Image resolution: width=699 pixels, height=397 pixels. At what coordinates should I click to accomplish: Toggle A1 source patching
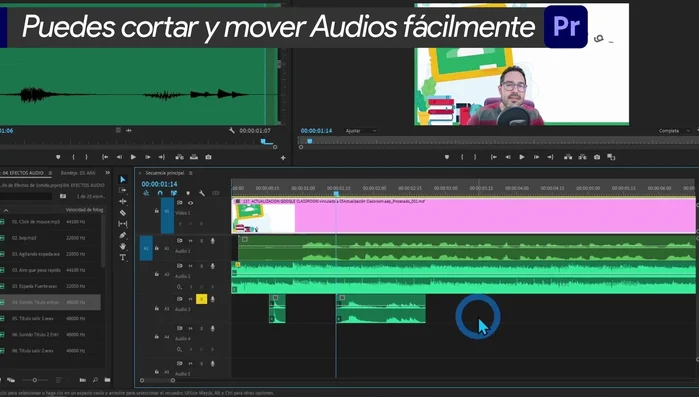[x=146, y=248]
